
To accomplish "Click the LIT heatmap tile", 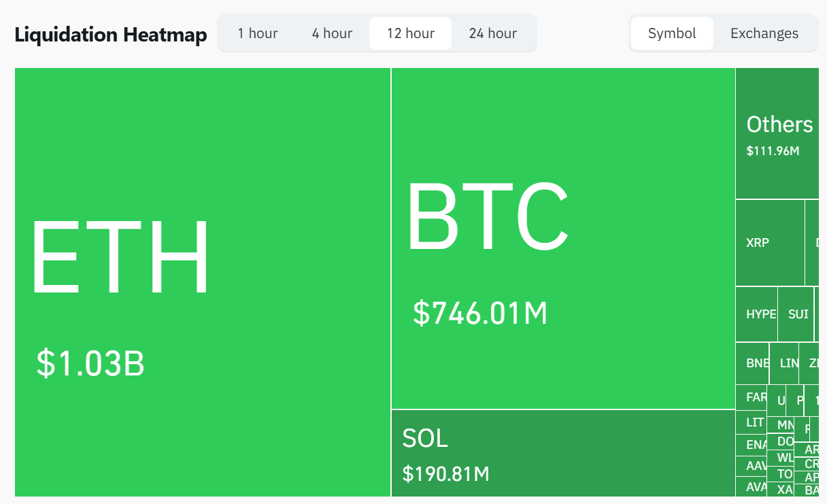I will [751, 422].
